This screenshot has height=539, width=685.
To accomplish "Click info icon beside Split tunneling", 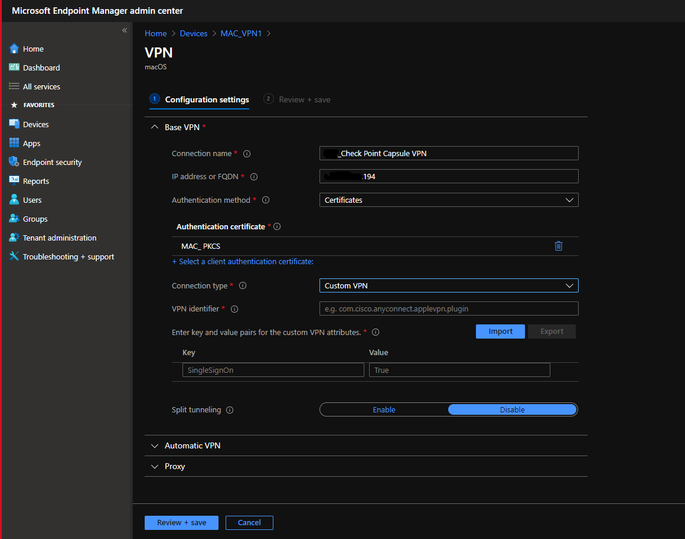I will [230, 410].
